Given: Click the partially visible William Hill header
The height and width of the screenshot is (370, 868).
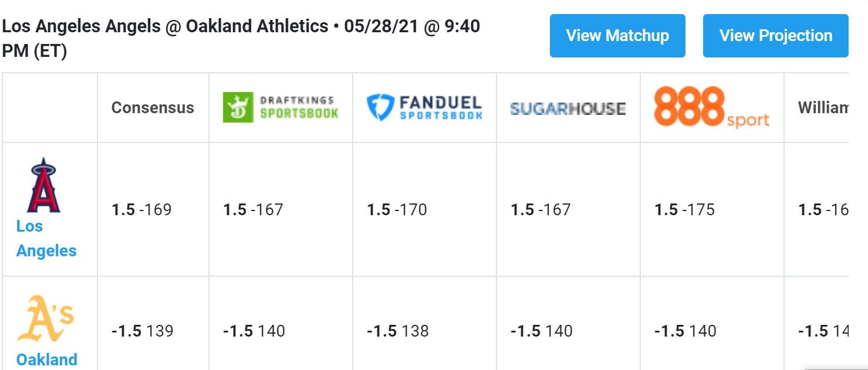Looking at the screenshot, I should pos(823,108).
